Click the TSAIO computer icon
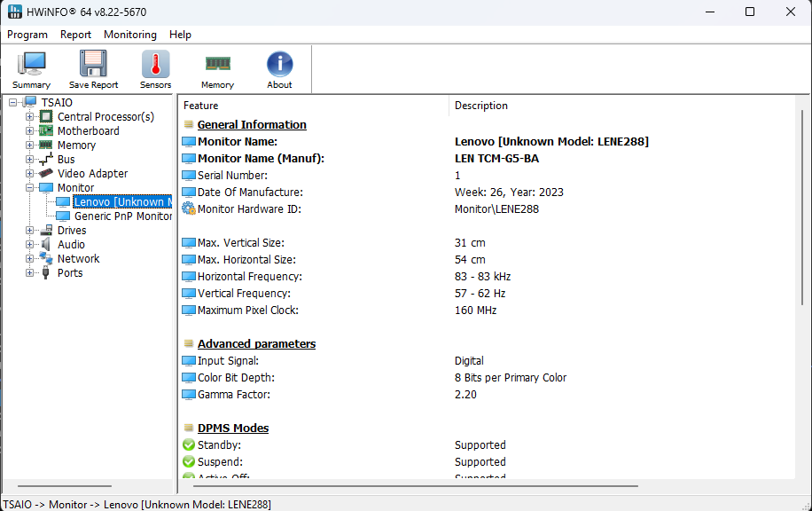The height and width of the screenshot is (511, 812). [x=29, y=102]
